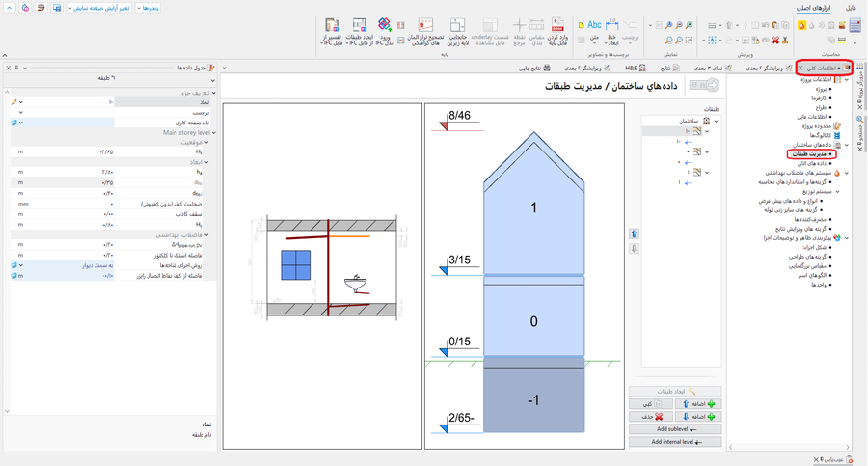Click the red X delete storey button
Image resolution: width=868 pixels, height=466 pixels.
pos(659,417)
